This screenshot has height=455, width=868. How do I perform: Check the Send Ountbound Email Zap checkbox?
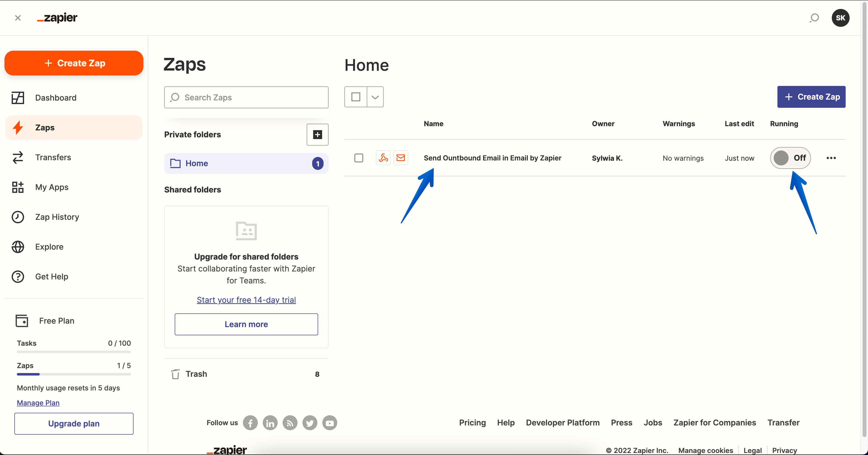359,158
